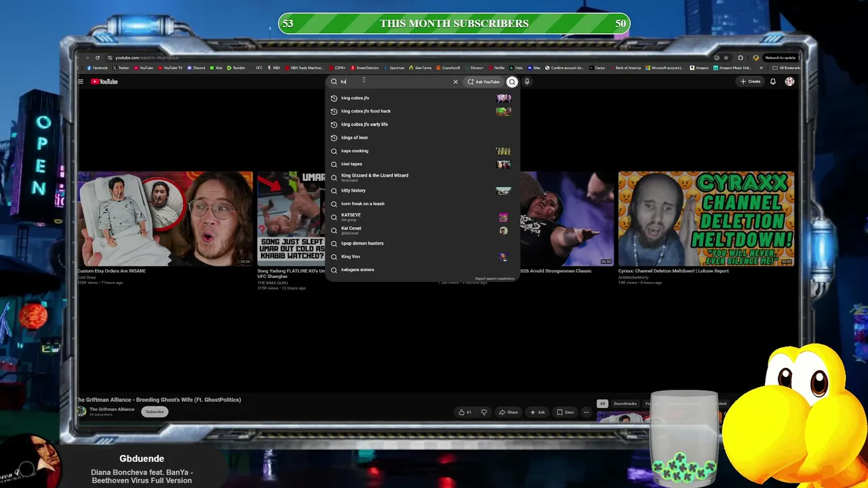Select the KATSEYE suggestion

tap(422, 217)
